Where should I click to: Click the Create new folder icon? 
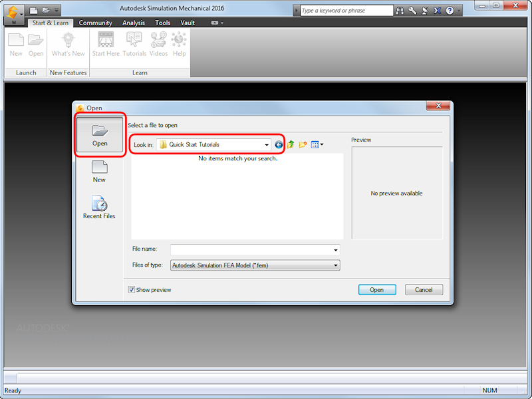303,145
